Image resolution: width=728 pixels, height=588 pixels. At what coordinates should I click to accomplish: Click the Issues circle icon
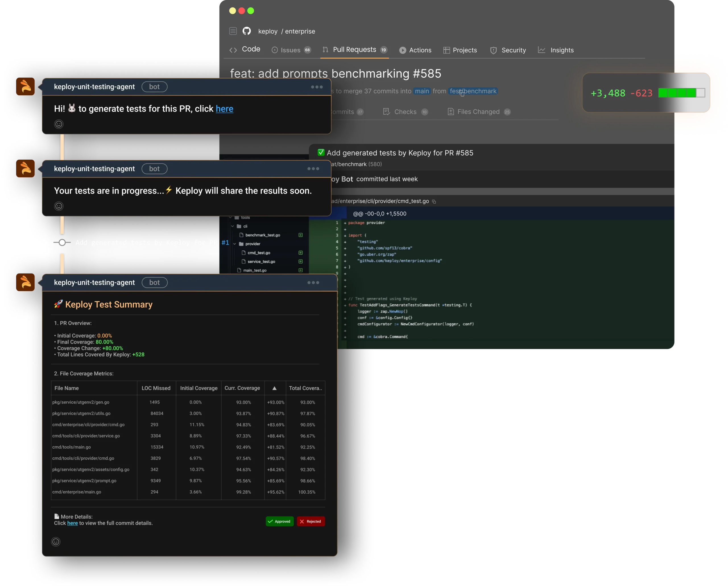point(275,50)
